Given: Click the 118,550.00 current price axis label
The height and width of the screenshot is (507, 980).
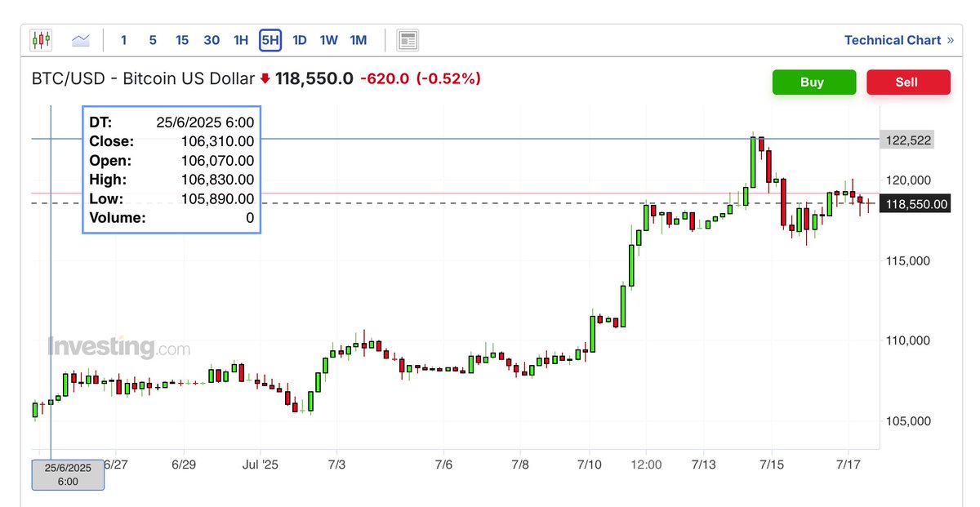Looking at the screenshot, I should 915,204.
